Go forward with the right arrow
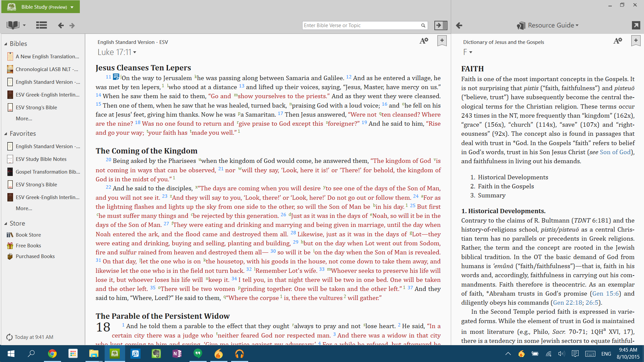The height and width of the screenshot is (362, 644). [72, 25]
